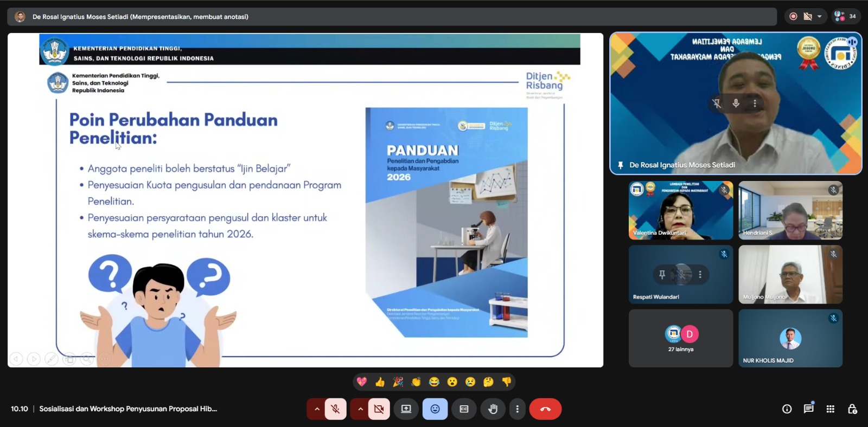Turn on the camera
Image resolution: width=868 pixels, height=427 pixels.
(x=379, y=409)
